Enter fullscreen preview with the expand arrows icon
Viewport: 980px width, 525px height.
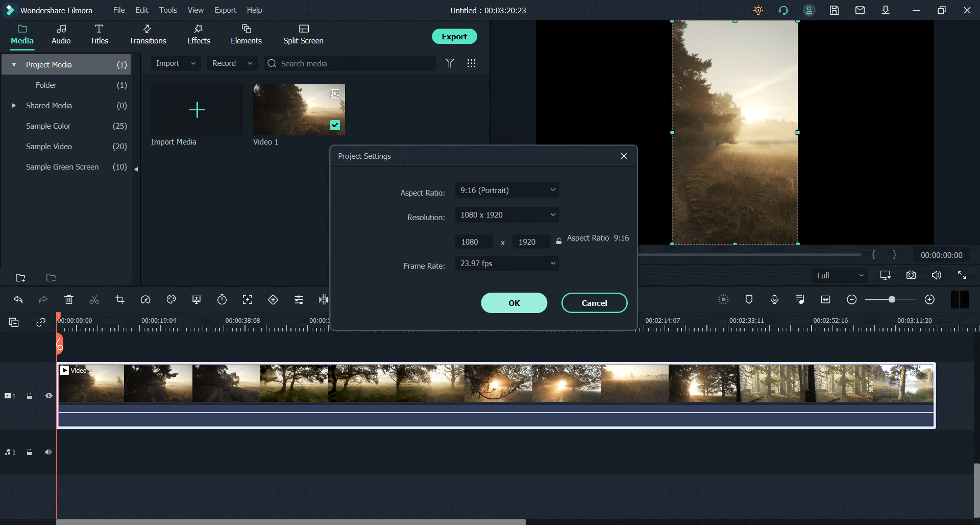tap(962, 275)
